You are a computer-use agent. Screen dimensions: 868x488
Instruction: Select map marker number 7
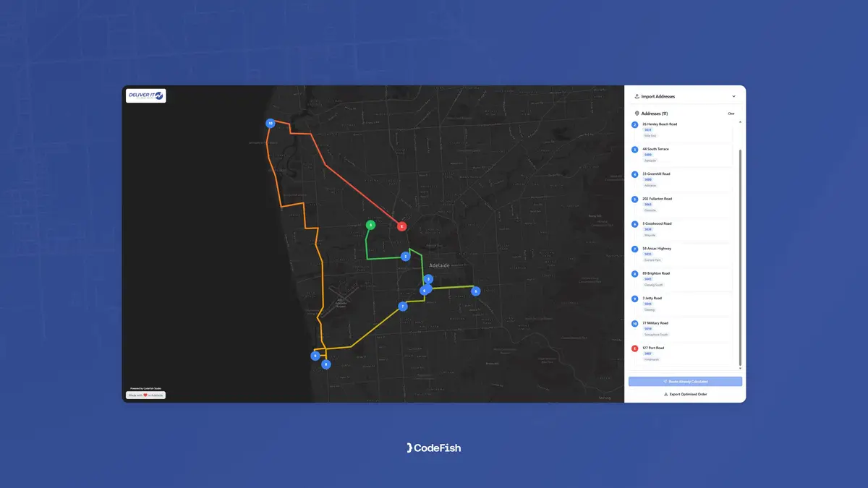coord(403,307)
